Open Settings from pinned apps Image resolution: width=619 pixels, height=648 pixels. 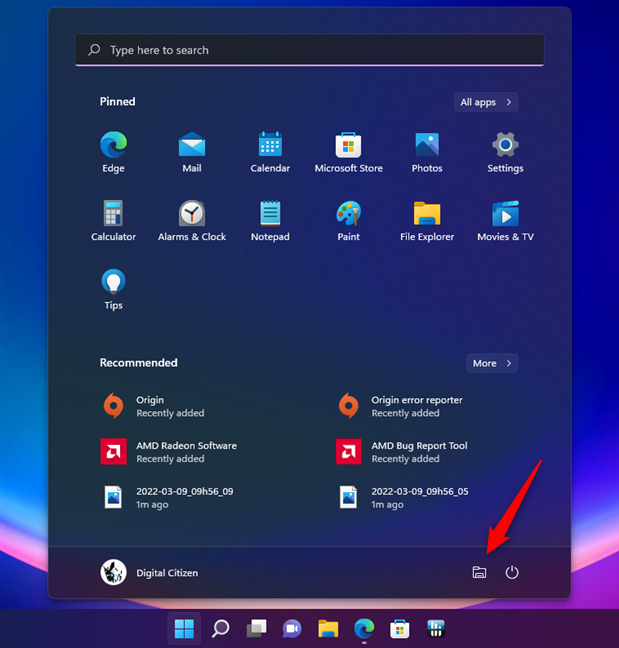pos(505,152)
